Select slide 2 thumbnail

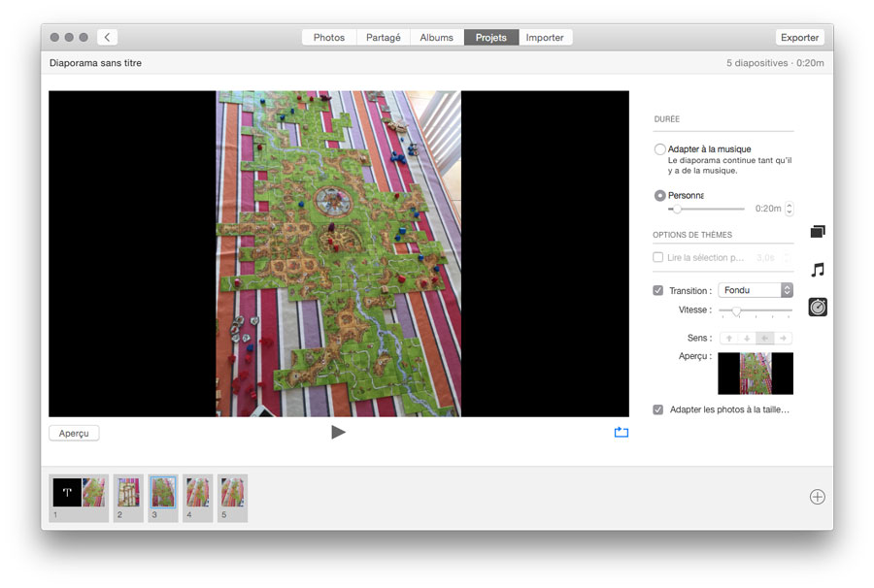[x=128, y=498]
